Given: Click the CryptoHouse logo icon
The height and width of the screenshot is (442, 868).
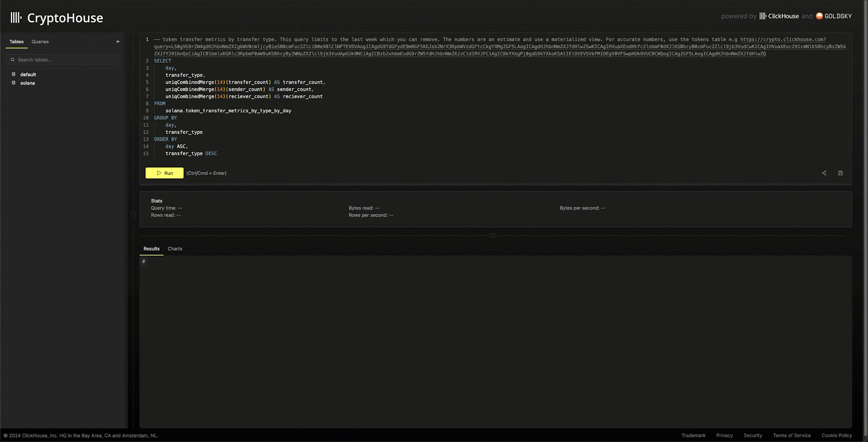Looking at the screenshot, I should [16, 18].
